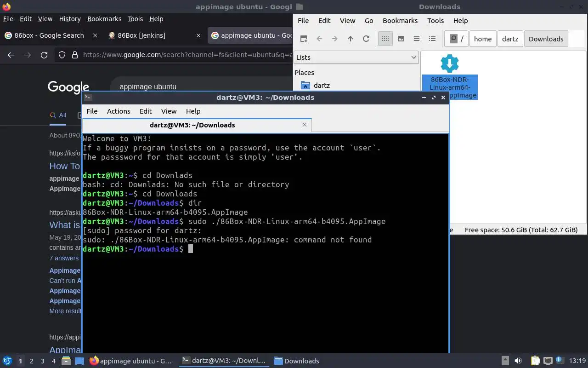Open file manager Edit menu
This screenshot has height=368, width=588.
[x=324, y=21]
